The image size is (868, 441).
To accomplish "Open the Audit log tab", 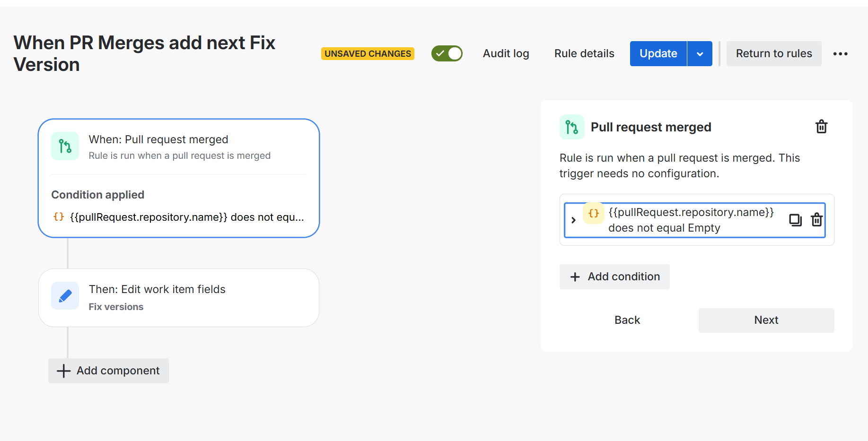I will (506, 54).
